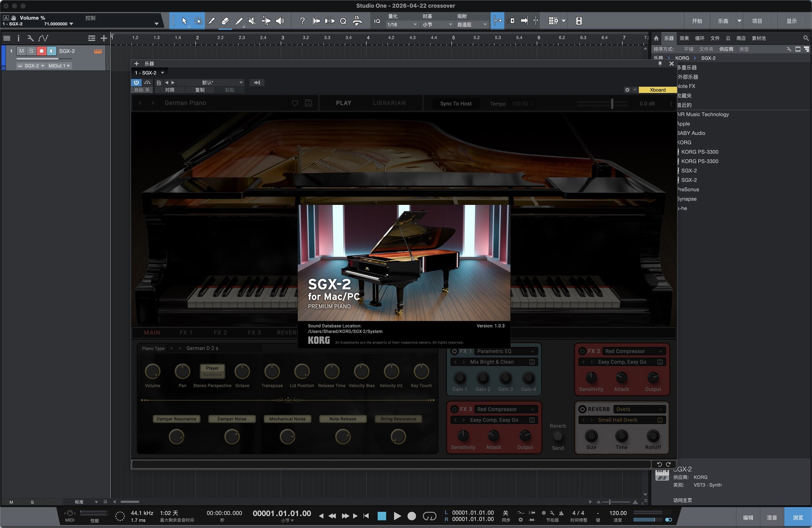812x528 pixels.
Task: Click the favorite heart icon for German Piano
Action: point(295,103)
